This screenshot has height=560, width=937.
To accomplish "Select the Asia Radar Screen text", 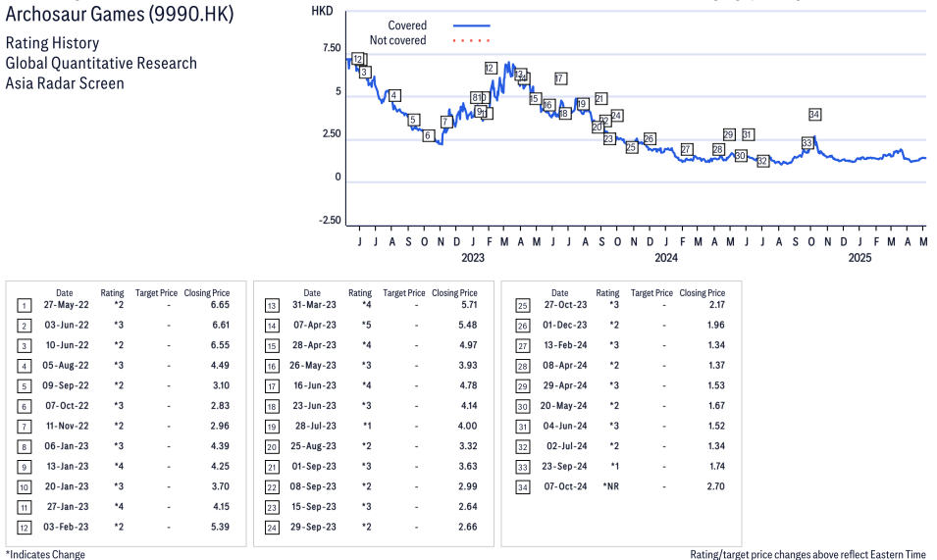I will [65, 83].
